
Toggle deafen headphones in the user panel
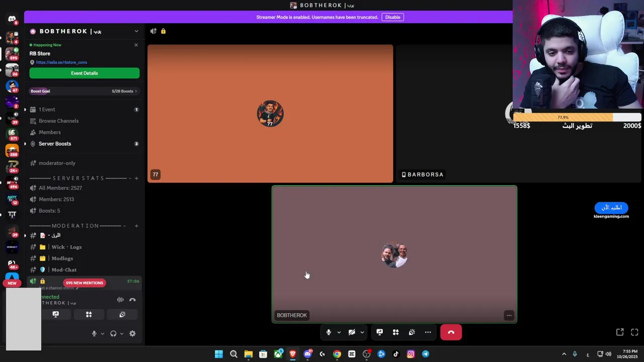pos(113,333)
